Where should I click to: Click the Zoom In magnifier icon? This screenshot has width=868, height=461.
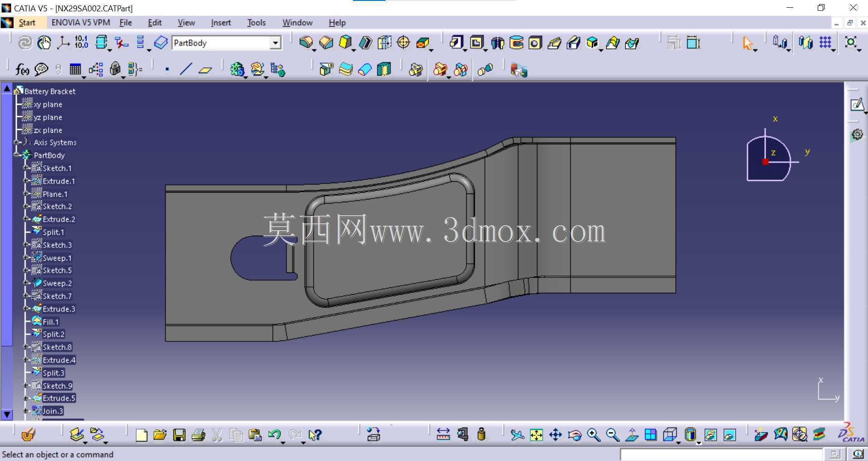point(593,435)
